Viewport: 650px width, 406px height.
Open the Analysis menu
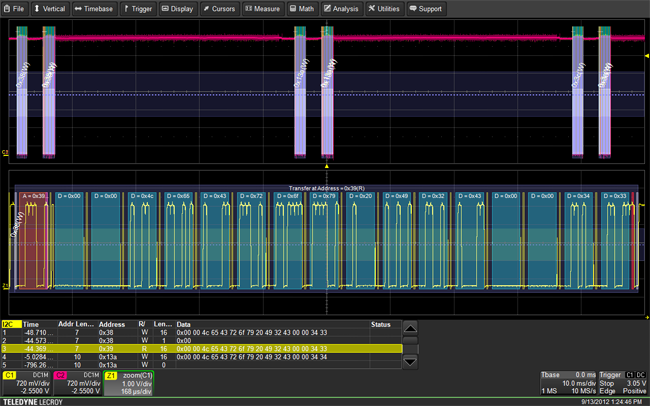[341, 8]
